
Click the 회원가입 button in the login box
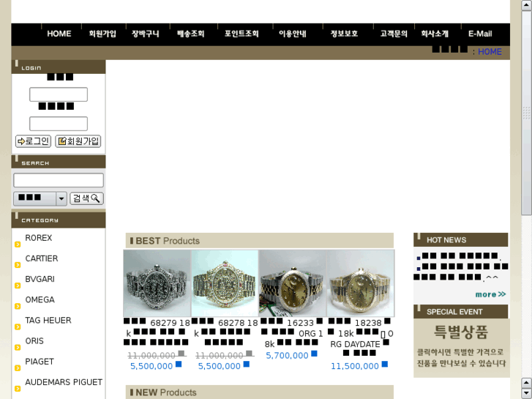tap(78, 141)
